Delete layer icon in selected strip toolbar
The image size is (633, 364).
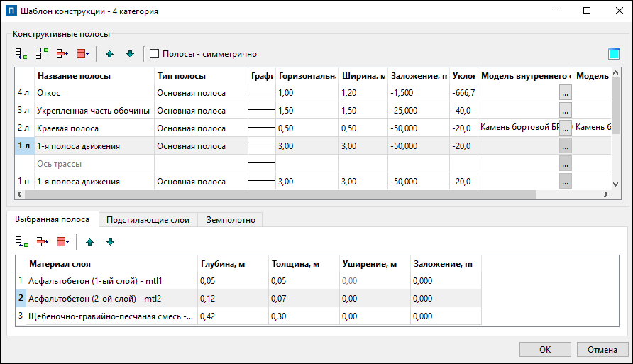[43, 242]
